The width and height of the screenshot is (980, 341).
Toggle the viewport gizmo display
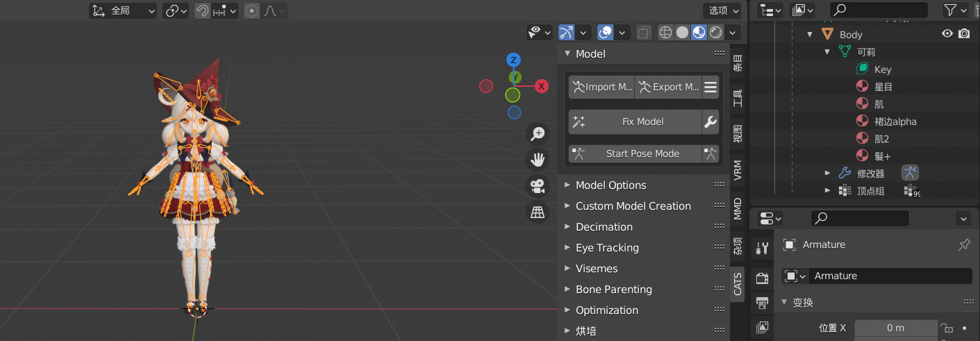tap(567, 32)
